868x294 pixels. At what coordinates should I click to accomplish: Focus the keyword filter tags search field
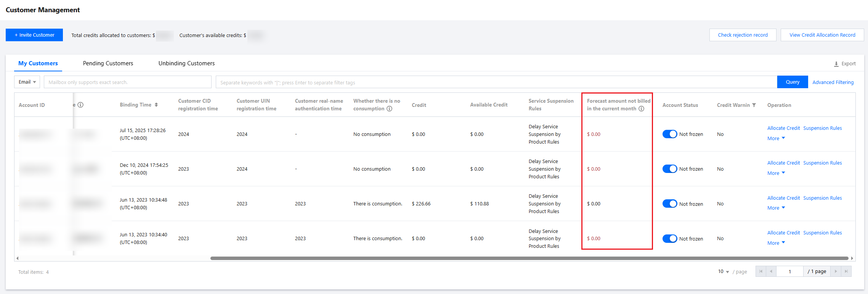click(496, 82)
